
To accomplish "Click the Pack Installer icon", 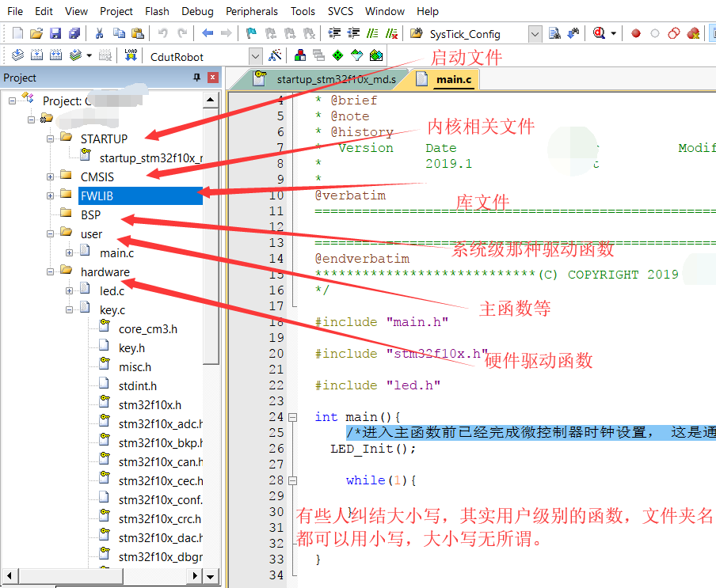I will [x=375, y=55].
